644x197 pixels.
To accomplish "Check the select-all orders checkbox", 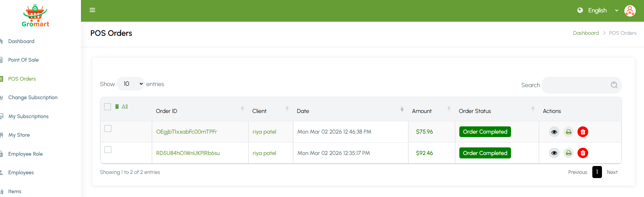I will 108,107.
